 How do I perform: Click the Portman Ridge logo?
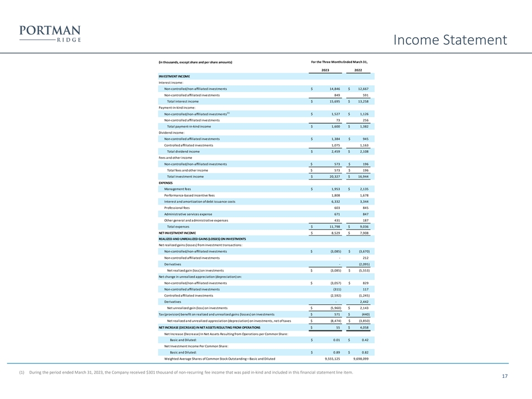tap(50, 33)
